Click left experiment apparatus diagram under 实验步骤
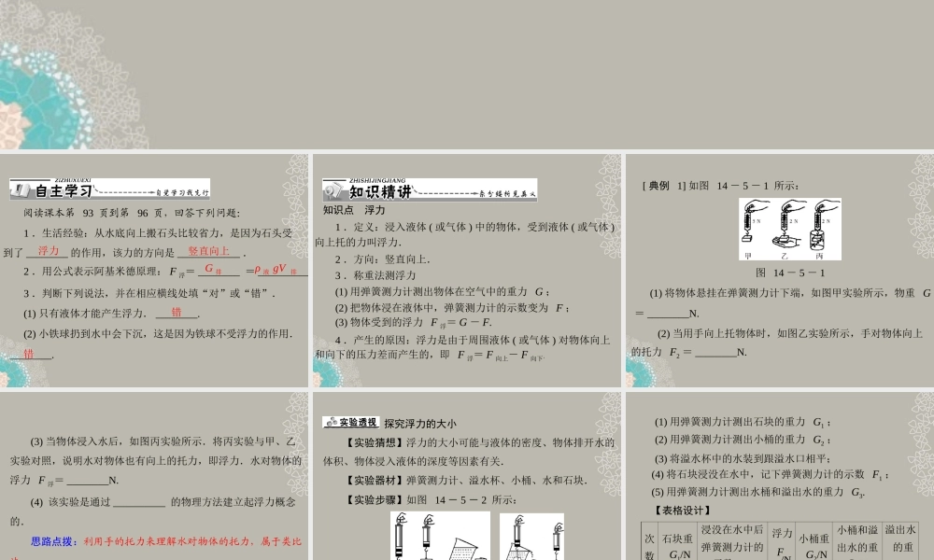The image size is (934, 560). pos(440,536)
